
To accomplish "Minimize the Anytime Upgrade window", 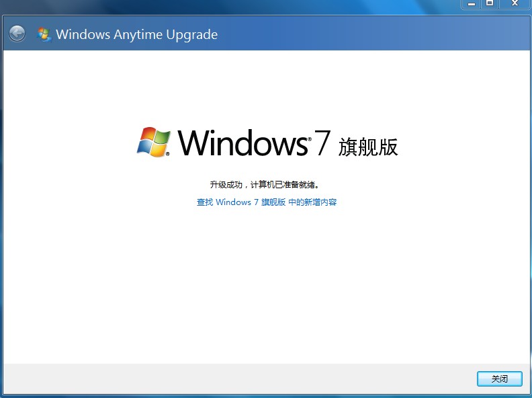I will click(x=472, y=4).
